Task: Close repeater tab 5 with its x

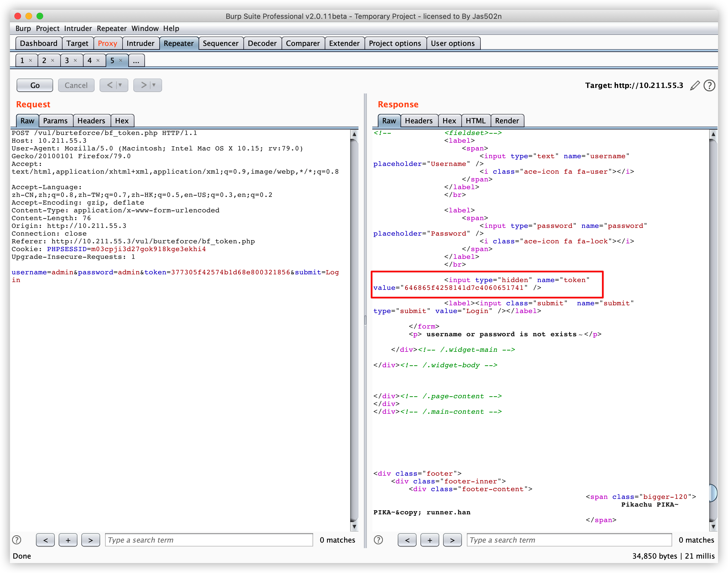Action: coord(121,60)
